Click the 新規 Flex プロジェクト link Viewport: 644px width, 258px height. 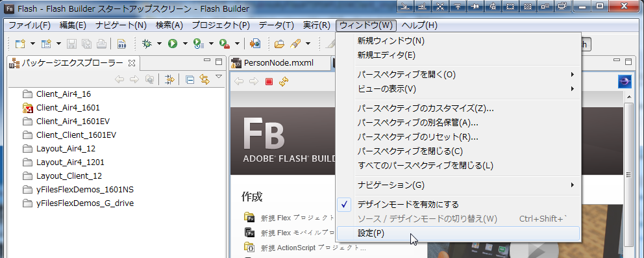click(x=298, y=218)
